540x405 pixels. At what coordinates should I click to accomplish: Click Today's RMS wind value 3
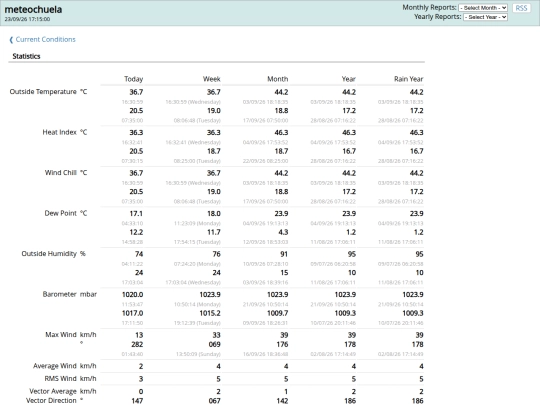click(x=141, y=379)
